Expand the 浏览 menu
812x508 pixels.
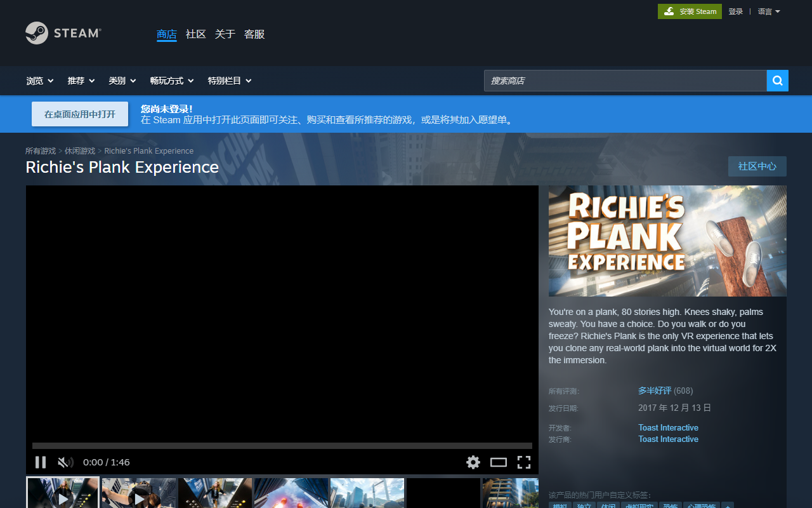click(40, 81)
